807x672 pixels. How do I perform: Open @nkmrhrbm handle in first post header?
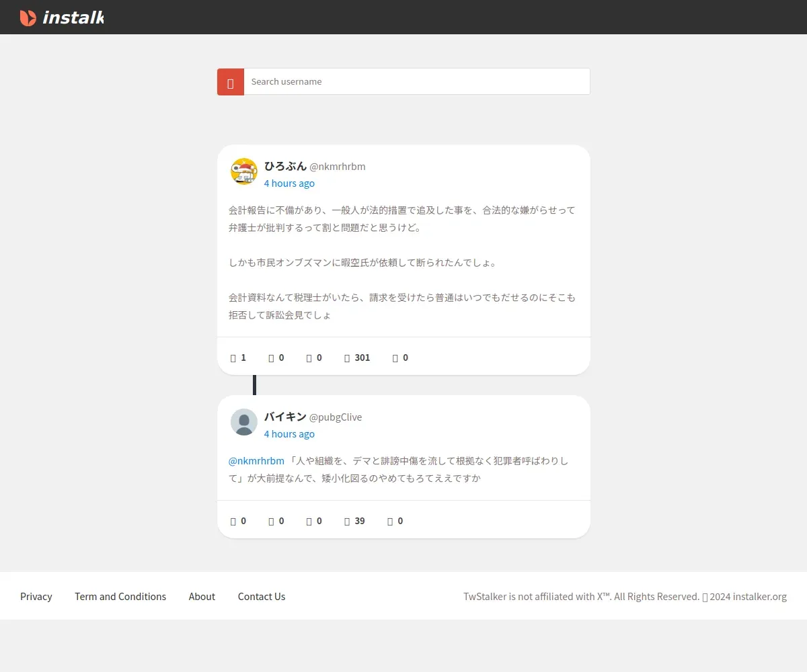[338, 167]
